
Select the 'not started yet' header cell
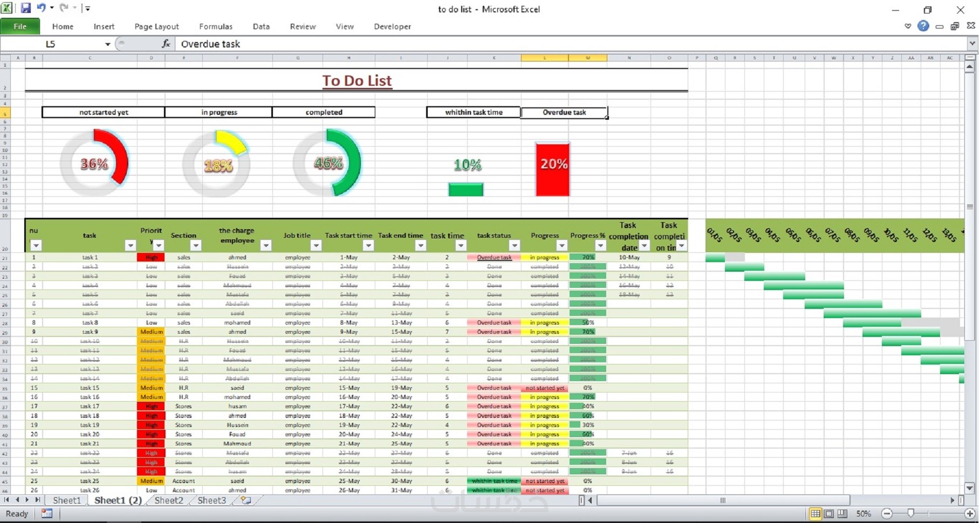point(104,112)
